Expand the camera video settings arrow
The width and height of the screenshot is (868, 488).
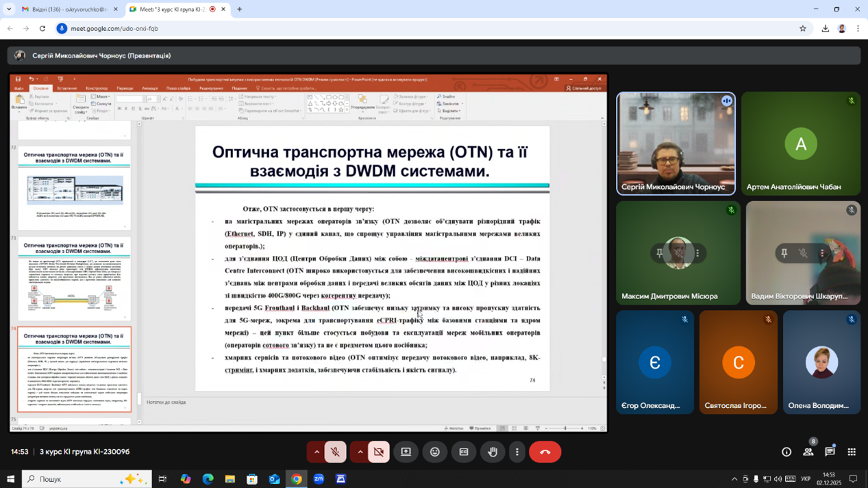coord(360,452)
